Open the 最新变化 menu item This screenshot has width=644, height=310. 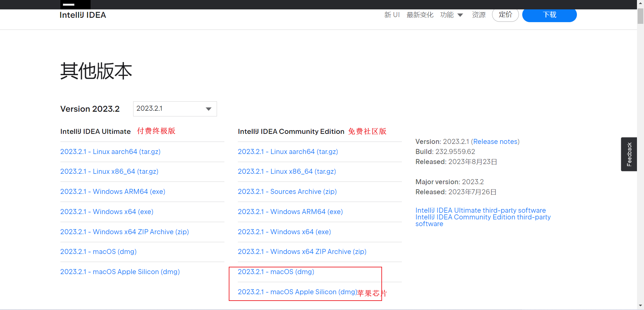click(420, 15)
